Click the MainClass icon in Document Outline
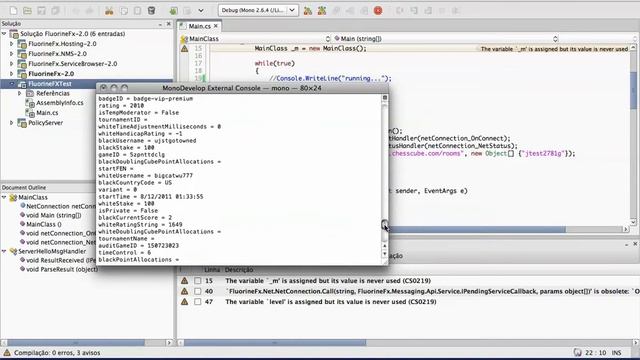This screenshot has height=360, width=640. 13,198
